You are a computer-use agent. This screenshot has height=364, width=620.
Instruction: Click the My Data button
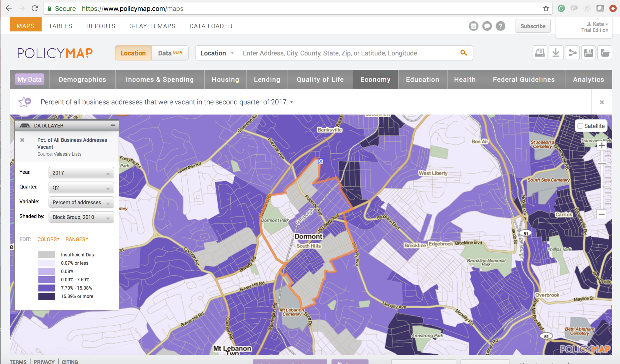pyautogui.click(x=30, y=79)
